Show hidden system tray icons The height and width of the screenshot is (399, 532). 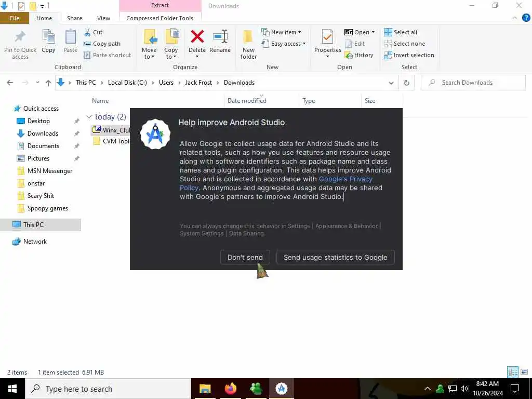click(428, 389)
